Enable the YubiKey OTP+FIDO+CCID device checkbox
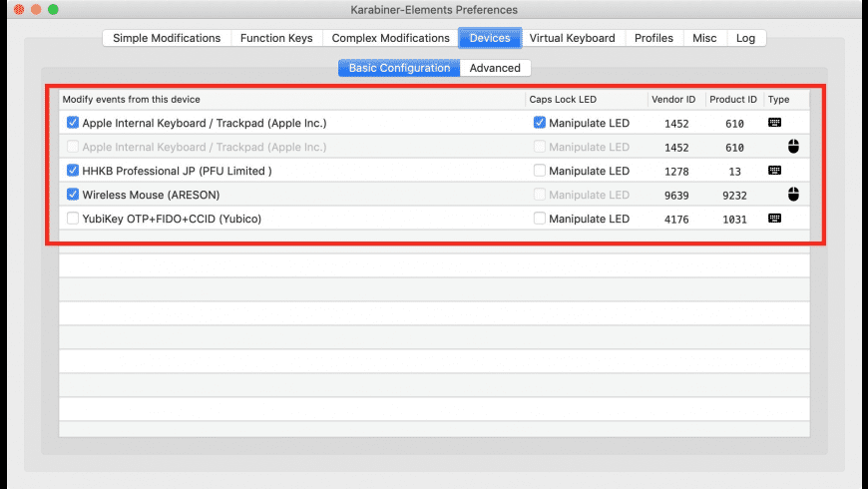868x489 pixels. point(73,219)
